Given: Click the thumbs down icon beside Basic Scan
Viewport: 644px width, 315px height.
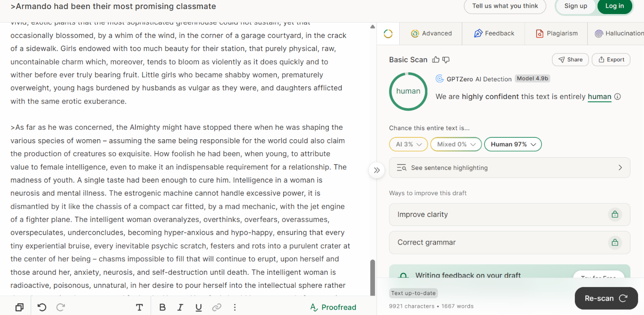Looking at the screenshot, I should click(x=446, y=60).
